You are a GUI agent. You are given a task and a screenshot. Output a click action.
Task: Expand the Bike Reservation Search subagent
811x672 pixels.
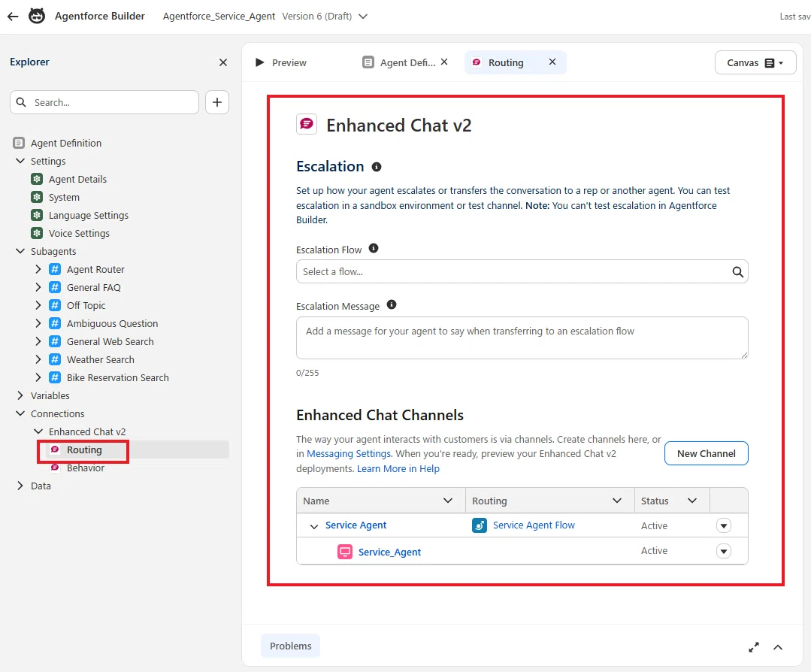(38, 377)
